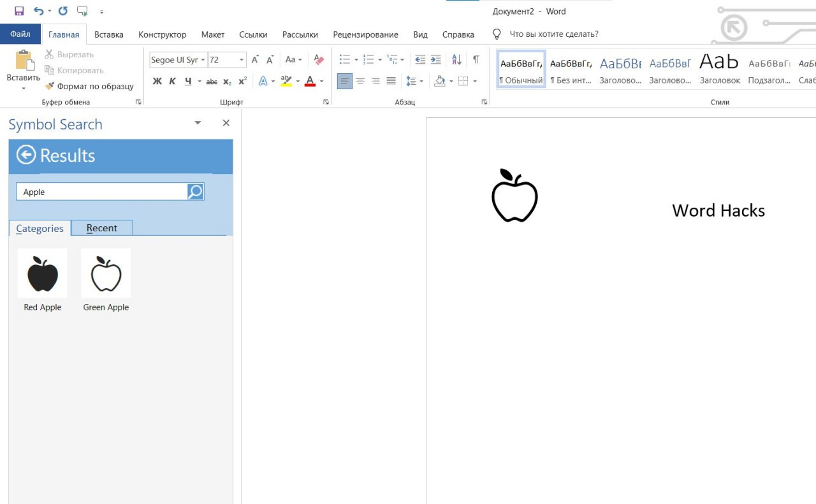Screen dimensions: 816x504
Task: Align the paragraph to the right
Action: [x=375, y=82]
